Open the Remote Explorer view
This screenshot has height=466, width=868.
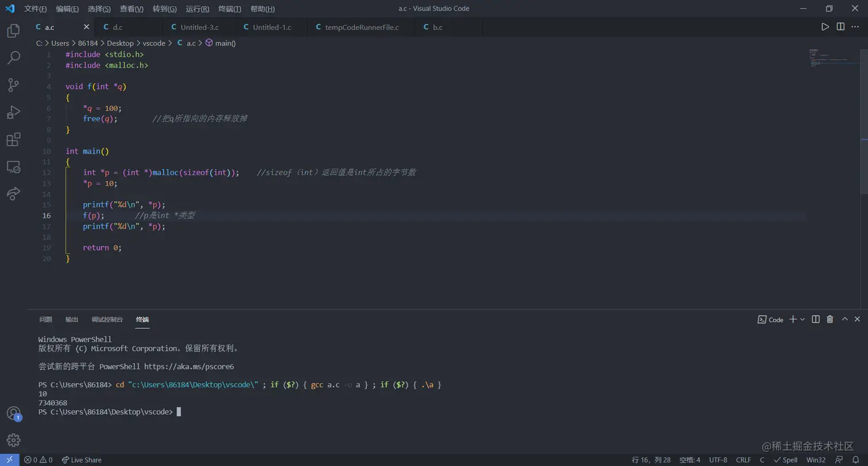(13, 167)
